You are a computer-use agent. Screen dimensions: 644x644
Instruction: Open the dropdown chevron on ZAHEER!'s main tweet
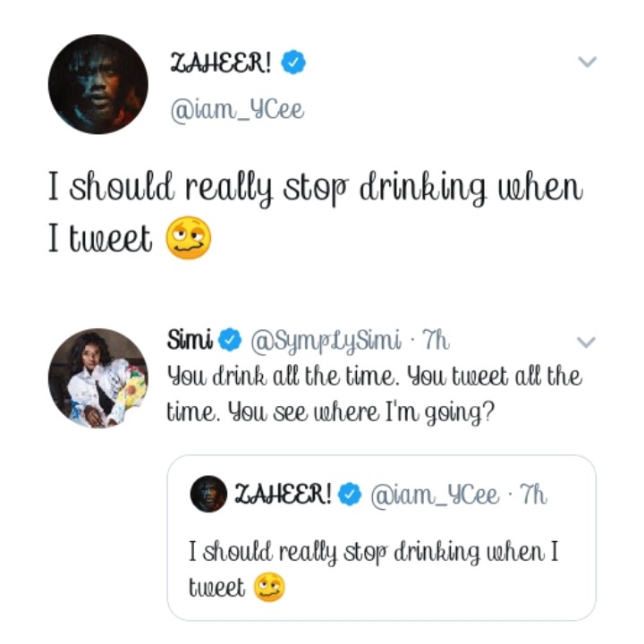(587, 63)
